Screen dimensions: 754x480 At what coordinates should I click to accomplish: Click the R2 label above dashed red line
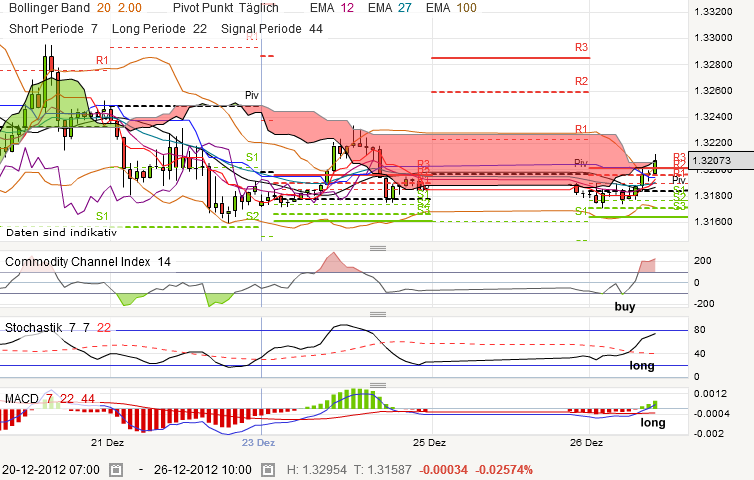coord(581,81)
